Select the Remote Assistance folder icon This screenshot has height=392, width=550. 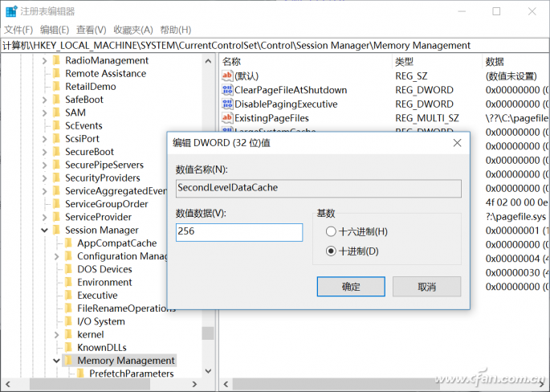[x=56, y=73]
